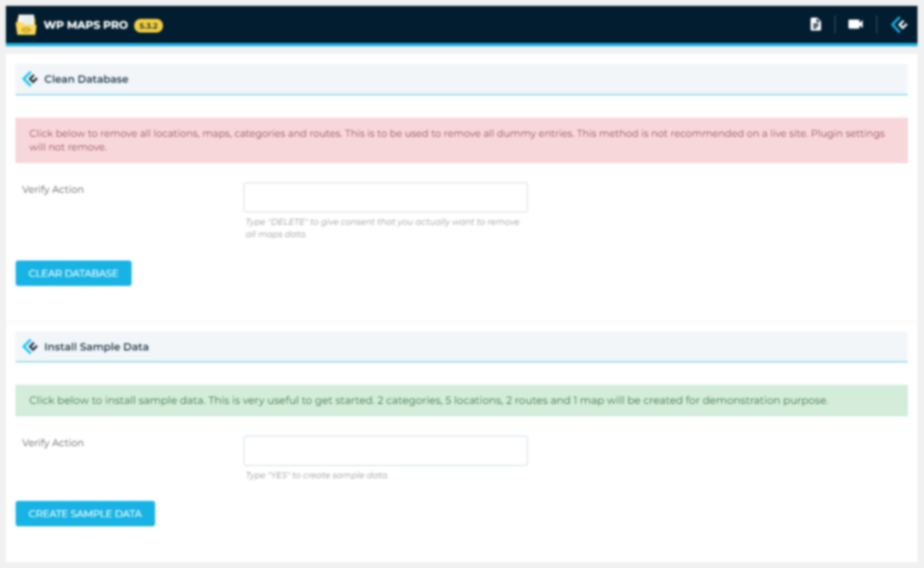Click the 'Type DELETE' consent hint text
The height and width of the screenshot is (568, 924).
tap(382, 228)
